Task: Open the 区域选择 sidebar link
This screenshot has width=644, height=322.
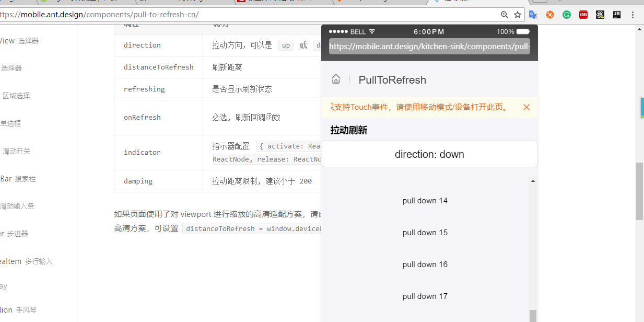Action: tap(16, 96)
